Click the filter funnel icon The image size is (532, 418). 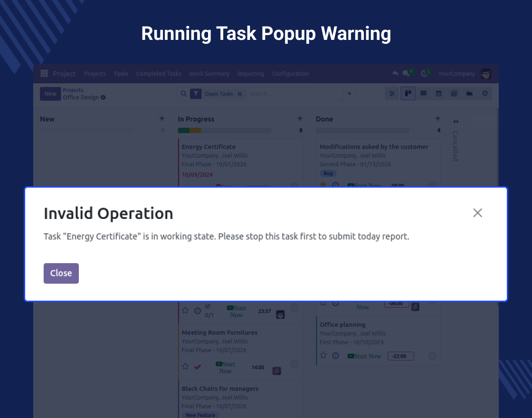pyautogui.click(x=196, y=94)
